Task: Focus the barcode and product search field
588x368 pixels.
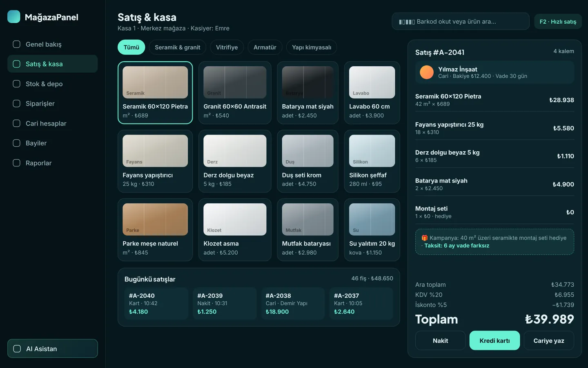Action: pyautogui.click(x=461, y=22)
